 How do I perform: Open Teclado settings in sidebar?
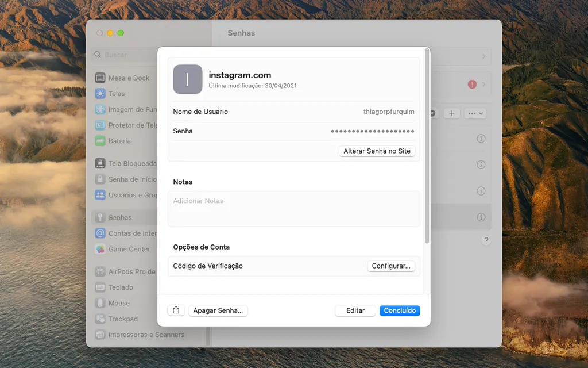[114, 287]
